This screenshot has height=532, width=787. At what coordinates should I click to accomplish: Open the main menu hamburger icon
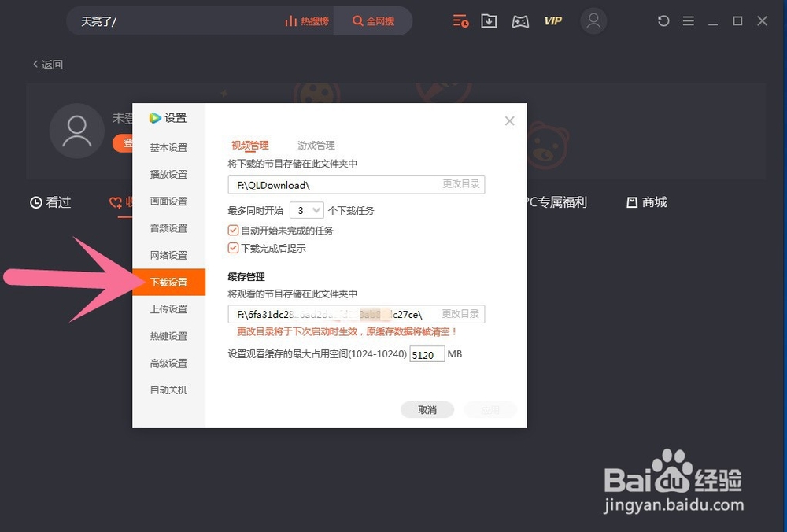(x=689, y=21)
